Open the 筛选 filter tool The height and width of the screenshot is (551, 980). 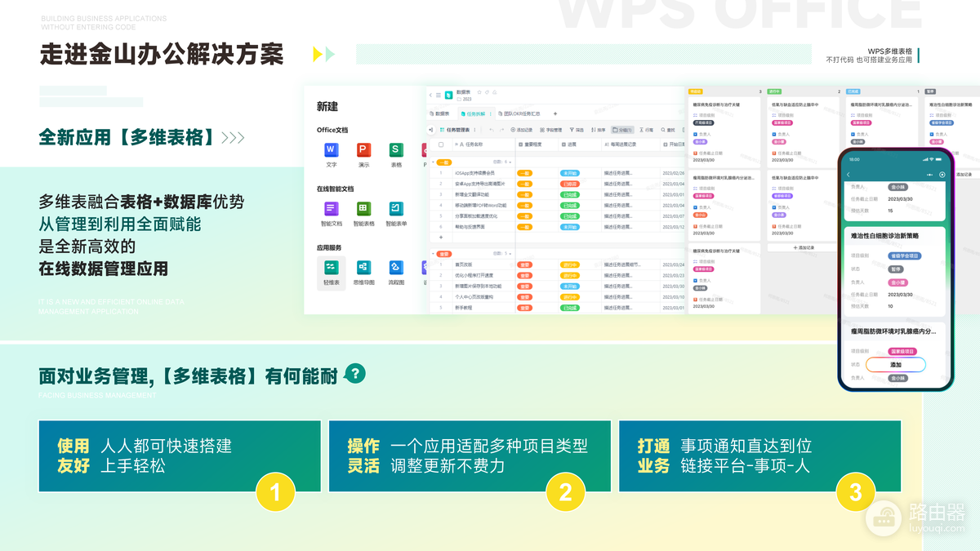[576, 130]
